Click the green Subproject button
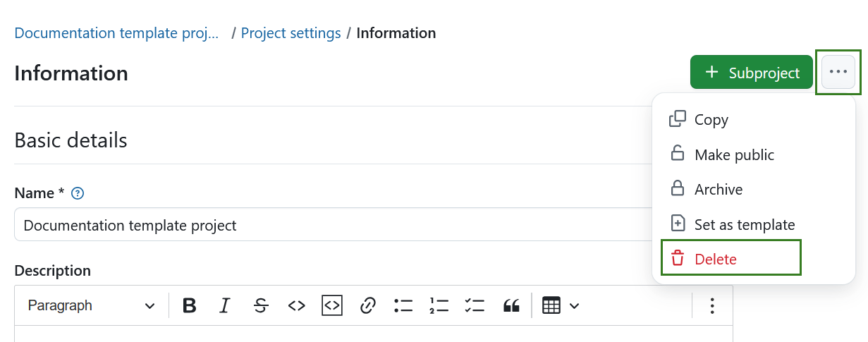Image resolution: width=868 pixels, height=342 pixels. point(752,73)
